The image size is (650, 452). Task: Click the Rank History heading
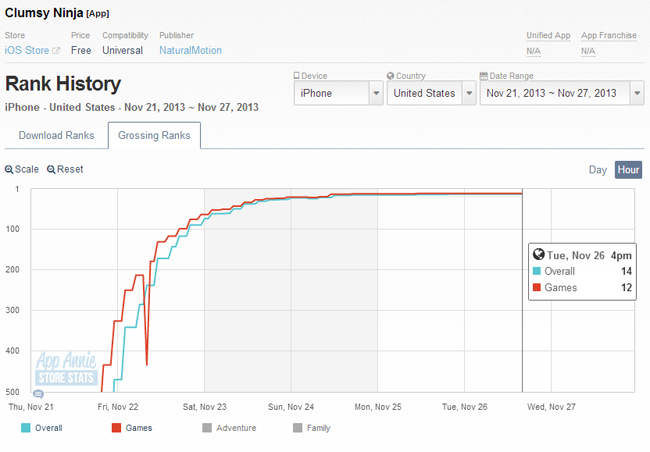pyautogui.click(x=63, y=84)
